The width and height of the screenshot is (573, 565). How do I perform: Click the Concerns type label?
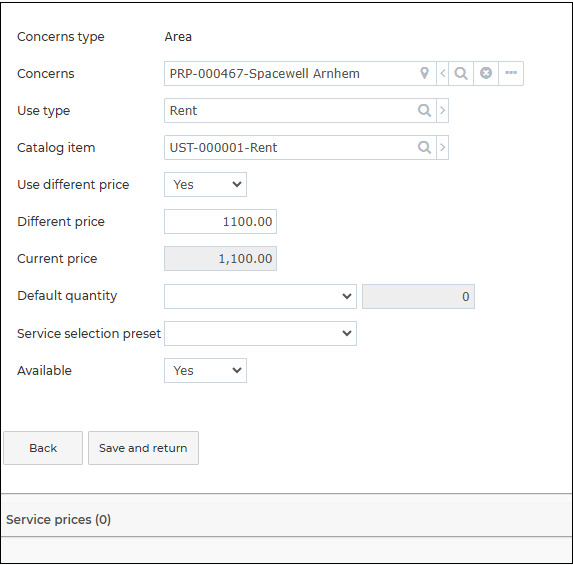point(61,37)
